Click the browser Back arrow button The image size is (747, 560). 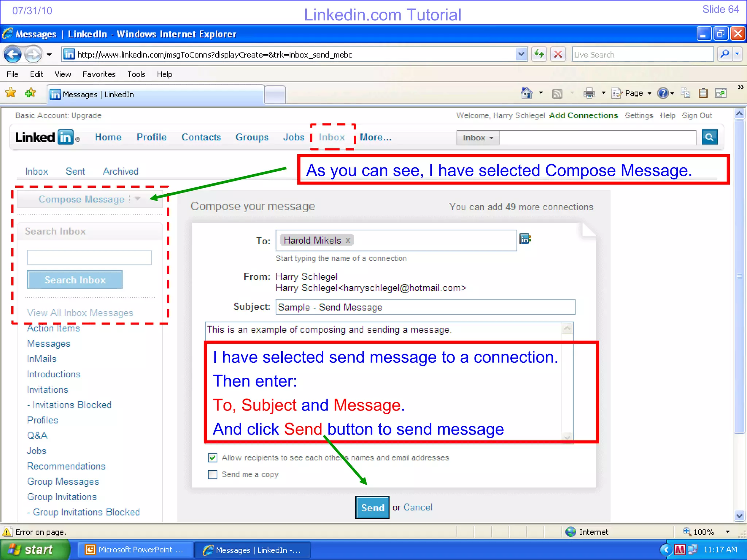click(13, 55)
